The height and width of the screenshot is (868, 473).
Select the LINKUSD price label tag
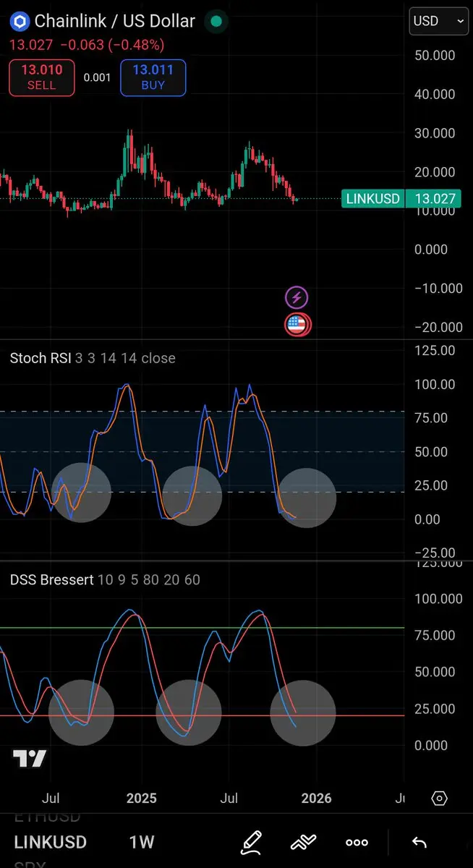[372, 198]
